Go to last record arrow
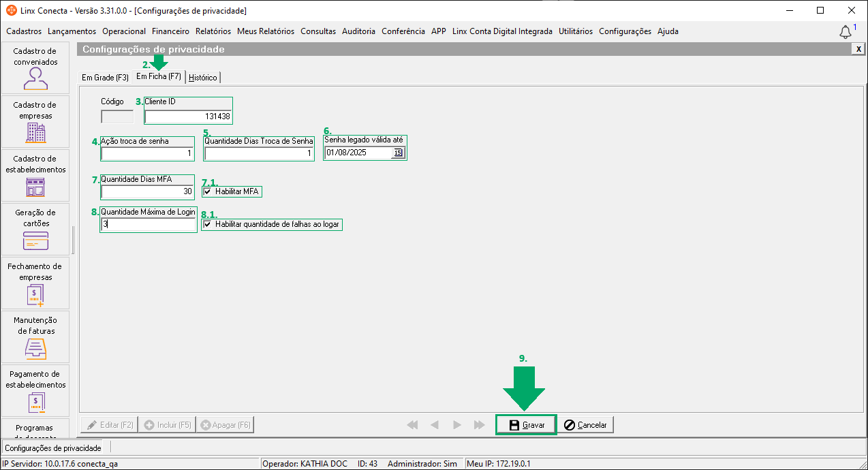The height and width of the screenshot is (470, 868). point(479,424)
